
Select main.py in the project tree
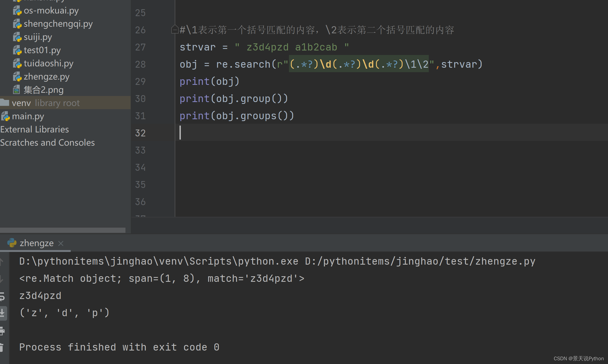pyautogui.click(x=28, y=116)
